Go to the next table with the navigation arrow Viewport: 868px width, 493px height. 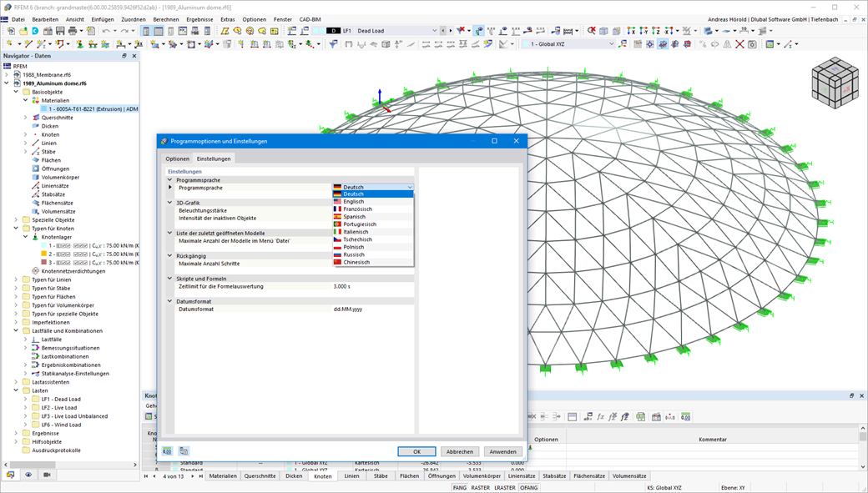pos(193,475)
